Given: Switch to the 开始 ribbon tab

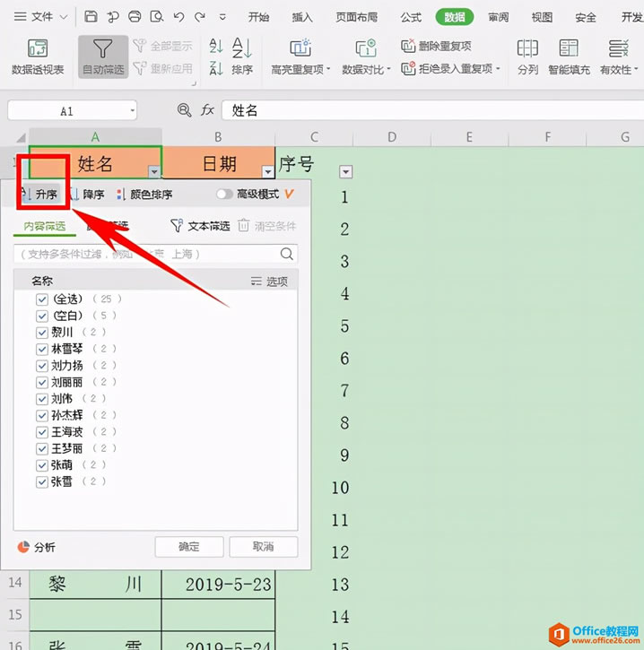Looking at the screenshot, I should tap(258, 17).
